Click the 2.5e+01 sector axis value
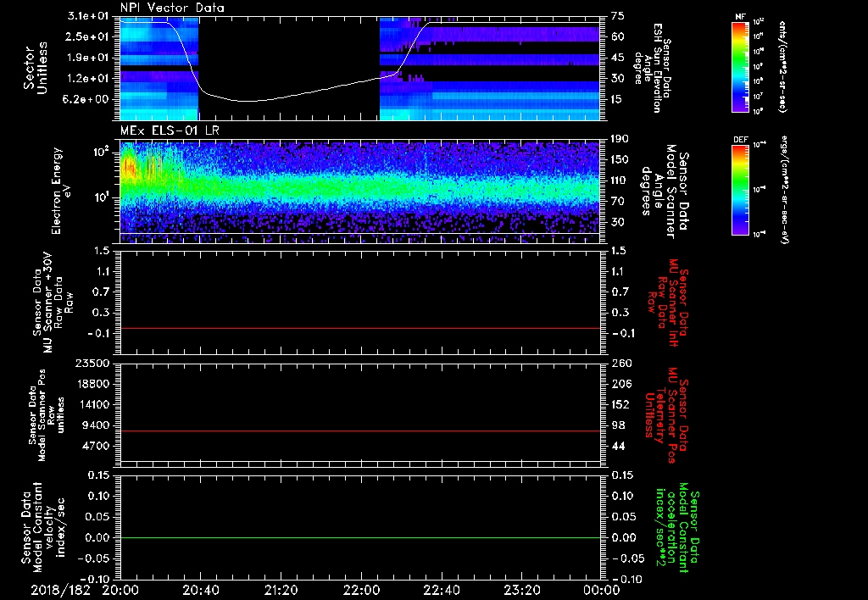868x600 pixels. (x=87, y=36)
